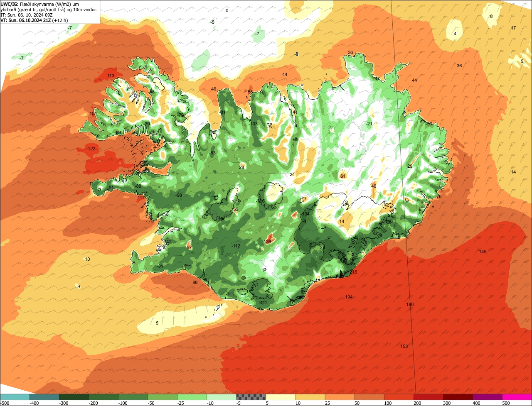Select the checkered -5 to 5 legend swatch

pos(251,397)
